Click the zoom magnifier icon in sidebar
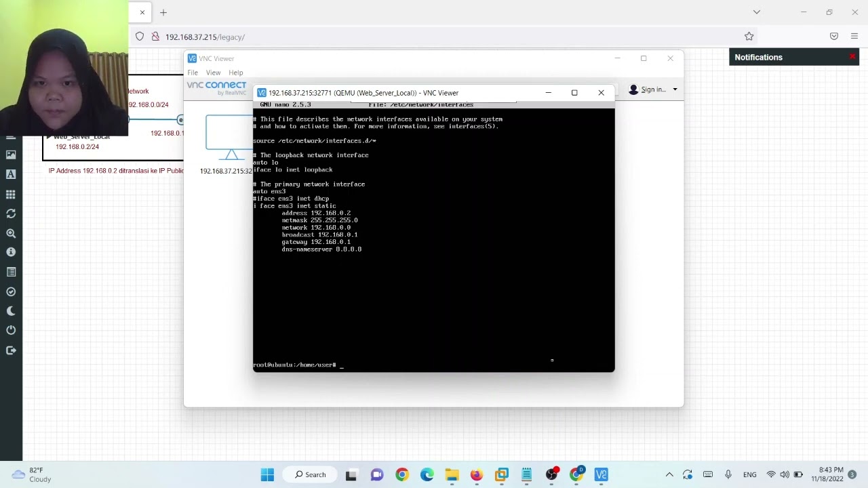Viewport: 868px width, 488px height. click(x=11, y=233)
